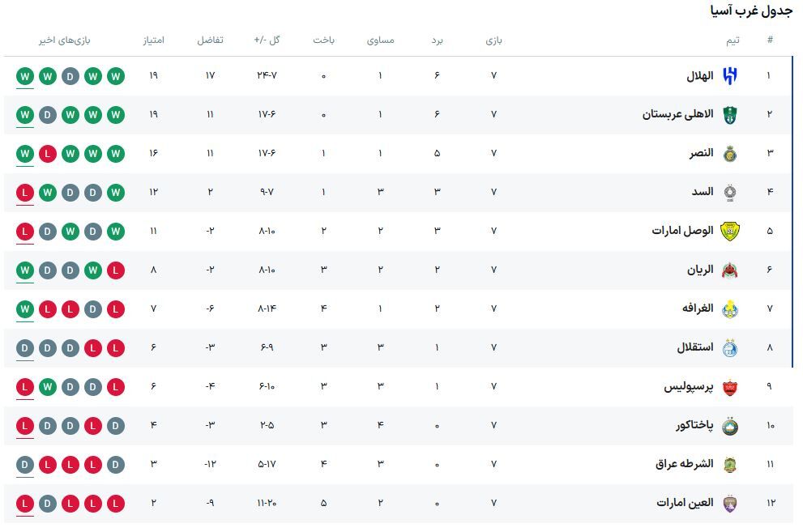Click the Al Shorta Iraq club crest
The image size is (803, 532).
pos(730,465)
